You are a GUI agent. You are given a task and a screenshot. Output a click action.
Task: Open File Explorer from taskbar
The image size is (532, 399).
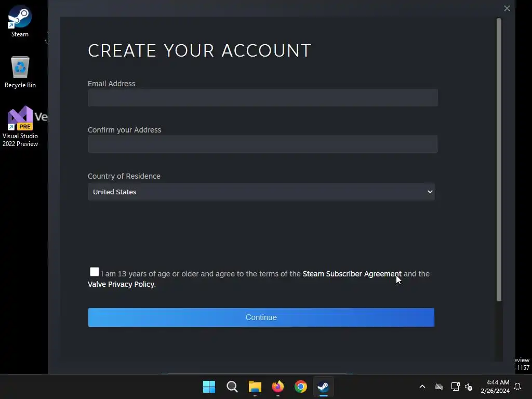(x=255, y=387)
